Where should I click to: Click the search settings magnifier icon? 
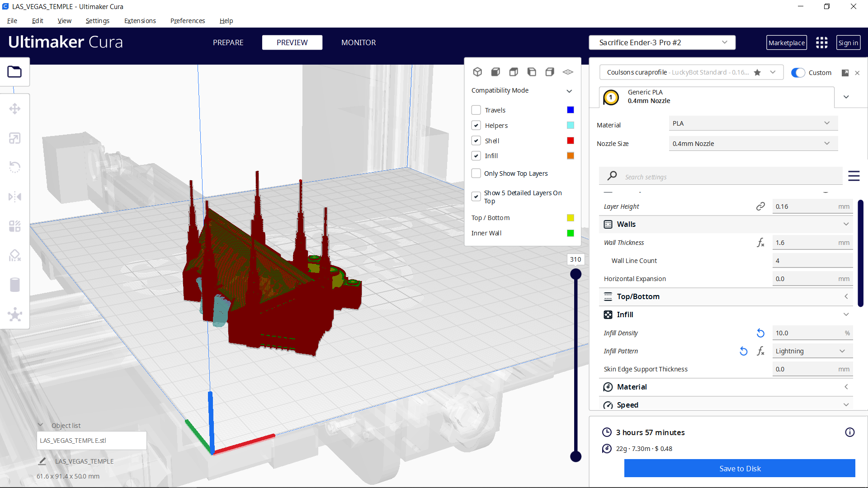point(612,176)
